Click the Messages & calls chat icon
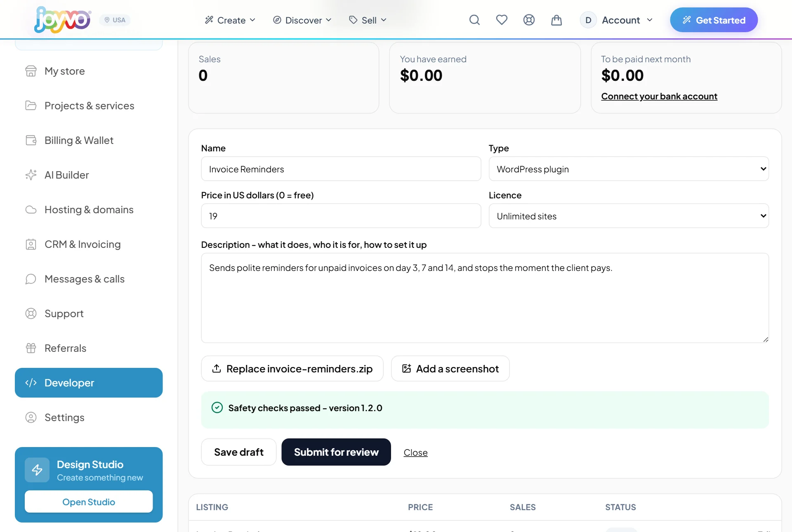Screen dimensions: 792x532 coord(31,279)
